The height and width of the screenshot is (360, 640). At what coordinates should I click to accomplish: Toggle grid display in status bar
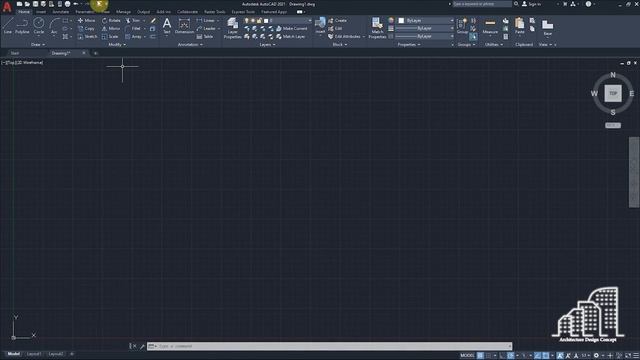coord(480,356)
